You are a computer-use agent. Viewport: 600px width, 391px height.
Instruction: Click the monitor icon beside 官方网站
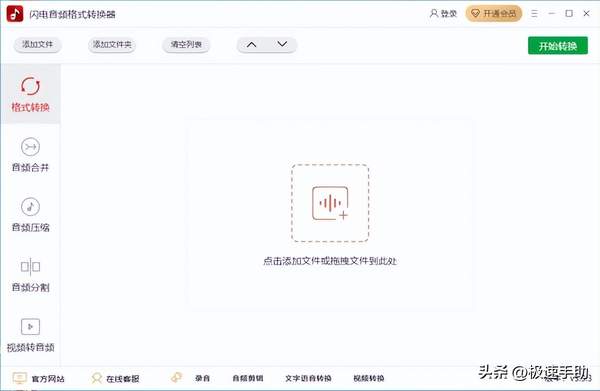point(20,378)
